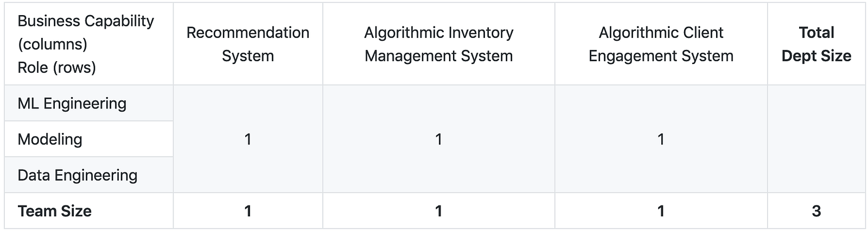Click the empty merged Total Dept Size cell
This screenshot has height=231, width=868.
pyautogui.click(x=816, y=139)
